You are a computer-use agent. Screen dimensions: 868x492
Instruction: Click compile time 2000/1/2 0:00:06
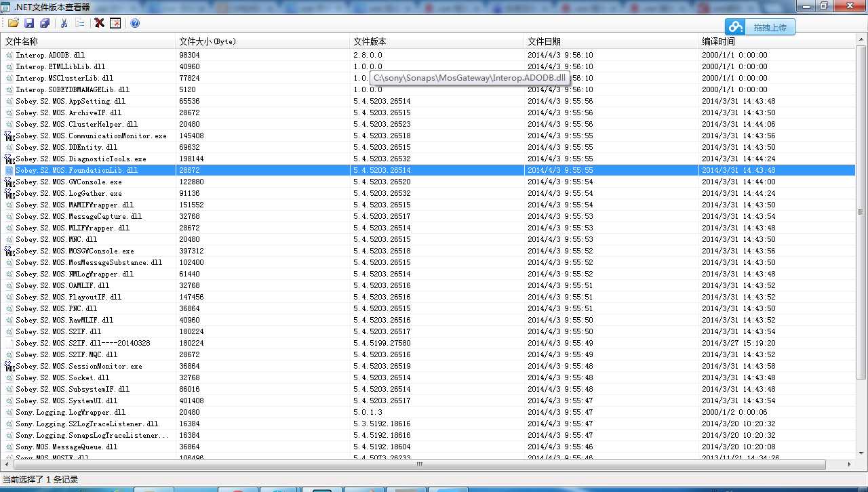[734, 412]
